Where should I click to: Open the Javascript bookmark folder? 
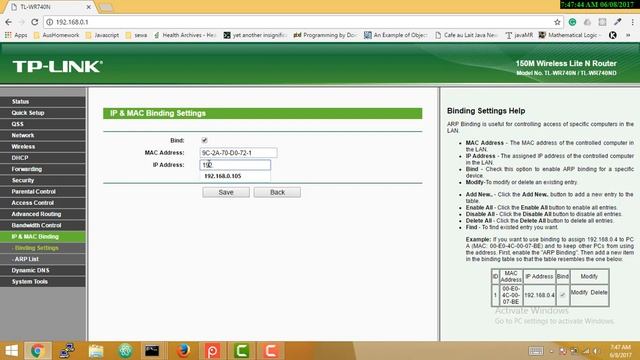(x=102, y=36)
